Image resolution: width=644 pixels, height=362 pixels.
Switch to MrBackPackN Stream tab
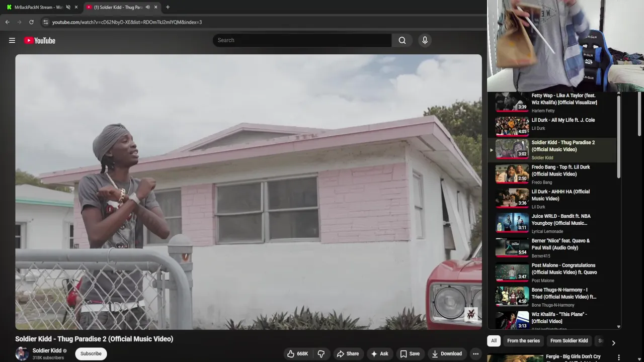(38, 7)
